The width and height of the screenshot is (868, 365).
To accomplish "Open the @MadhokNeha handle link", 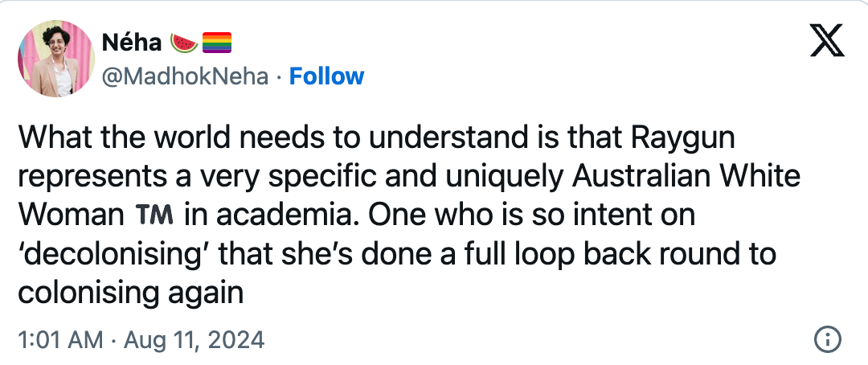I will pos(185,76).
